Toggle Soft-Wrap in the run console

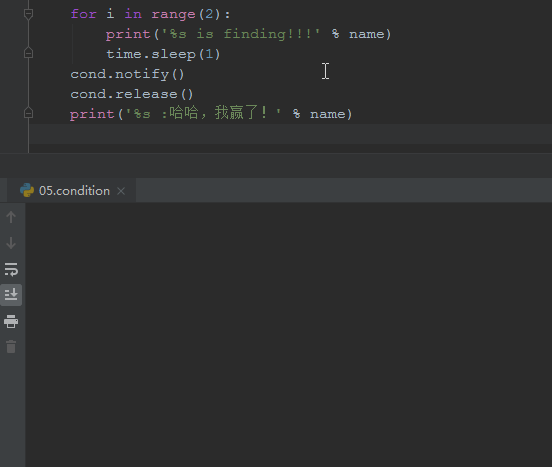pos(11,269)
